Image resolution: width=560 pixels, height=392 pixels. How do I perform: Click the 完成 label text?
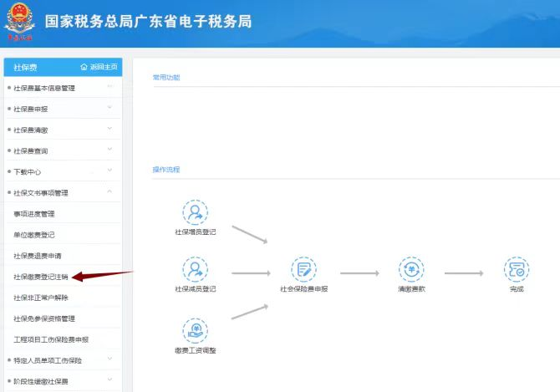(517, 289)
